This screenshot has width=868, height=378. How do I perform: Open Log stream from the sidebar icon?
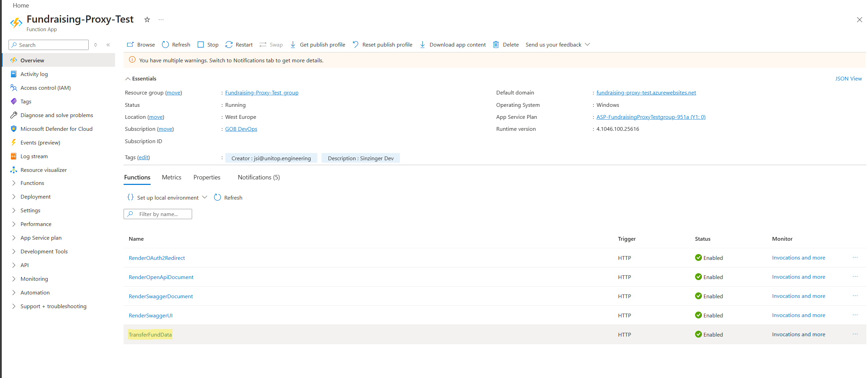click(x=13, y=156)
